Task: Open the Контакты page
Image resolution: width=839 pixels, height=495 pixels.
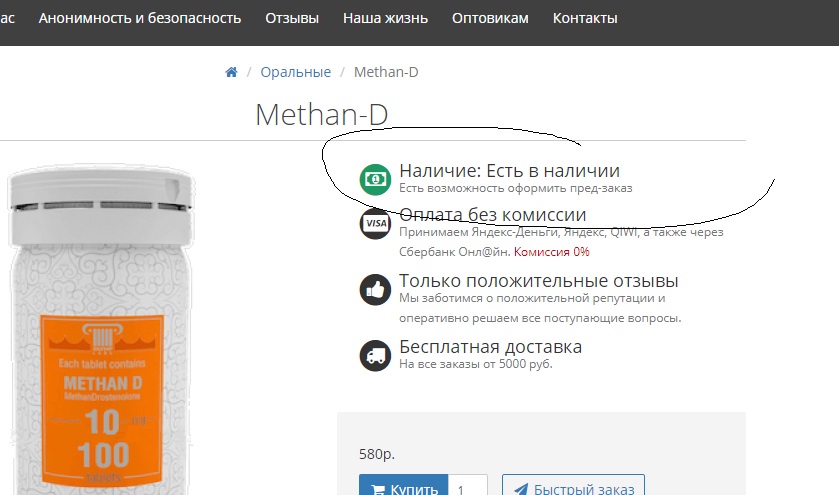Action: tap(585, 18)
